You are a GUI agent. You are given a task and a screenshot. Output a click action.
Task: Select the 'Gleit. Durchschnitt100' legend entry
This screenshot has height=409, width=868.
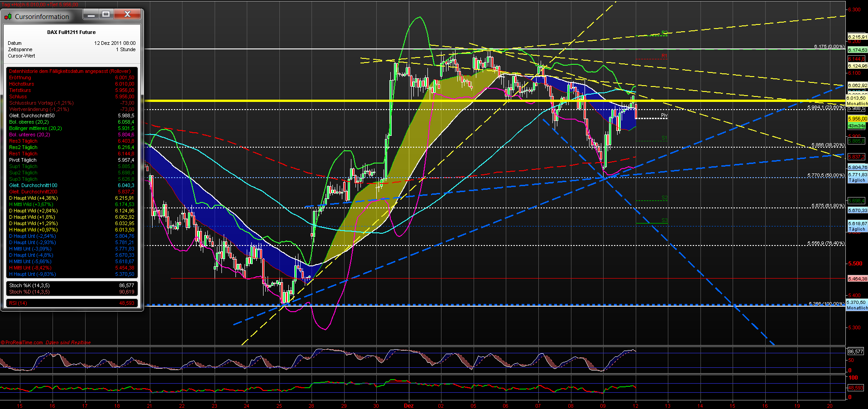pos(33,185)
